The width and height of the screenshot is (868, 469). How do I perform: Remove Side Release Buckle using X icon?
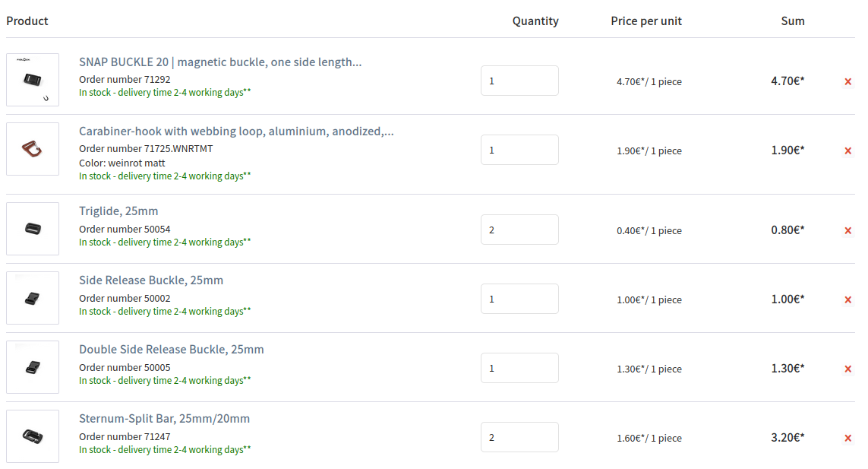tap(847, 299)
